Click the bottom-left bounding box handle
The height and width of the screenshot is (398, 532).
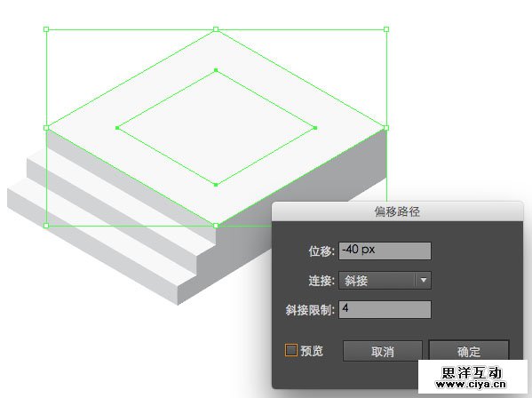(x=46, y=226)
